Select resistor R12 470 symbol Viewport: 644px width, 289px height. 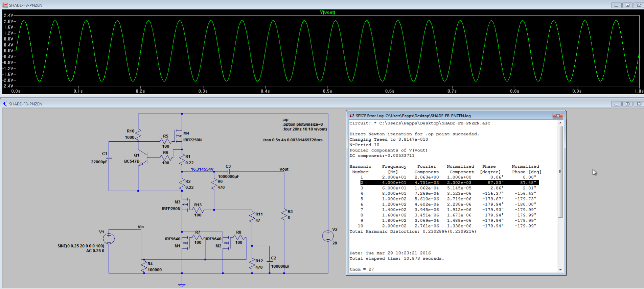[x=252, y=264]
